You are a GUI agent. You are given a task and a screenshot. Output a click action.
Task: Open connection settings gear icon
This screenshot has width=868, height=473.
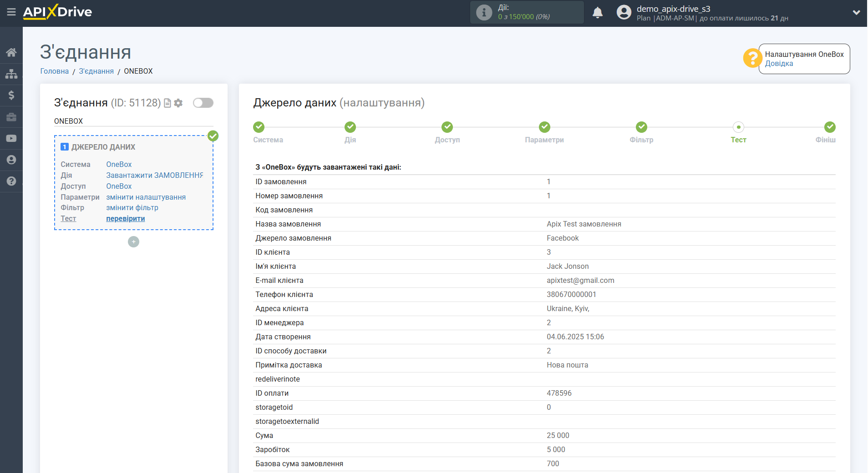[178, 103]
